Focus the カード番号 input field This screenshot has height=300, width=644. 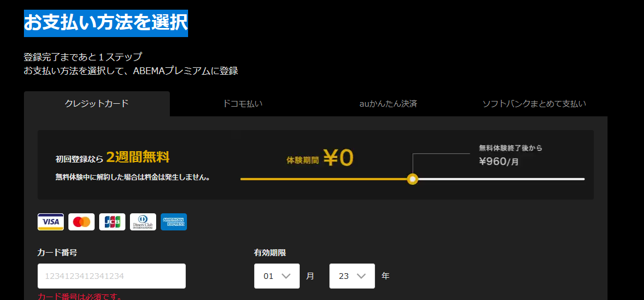point(112,276)
